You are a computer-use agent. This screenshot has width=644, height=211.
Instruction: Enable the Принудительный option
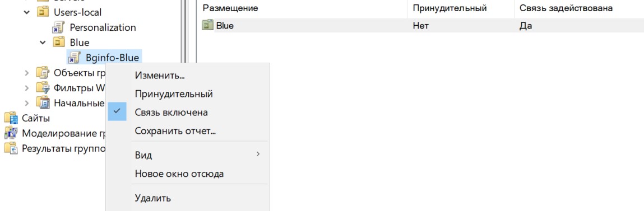tap(174, 93)
